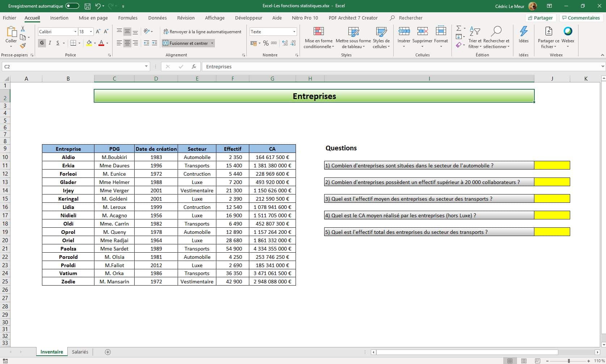The width and height of the screenshot is (606, 364).
Task: Open the Calibri font name dropdown
Action: pos(75,31)
